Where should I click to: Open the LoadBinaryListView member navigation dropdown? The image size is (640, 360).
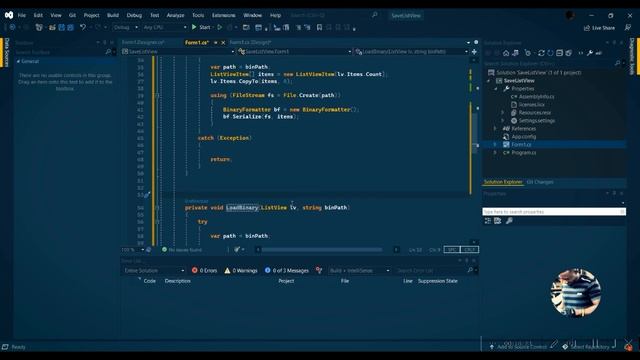tap(411, 52)
